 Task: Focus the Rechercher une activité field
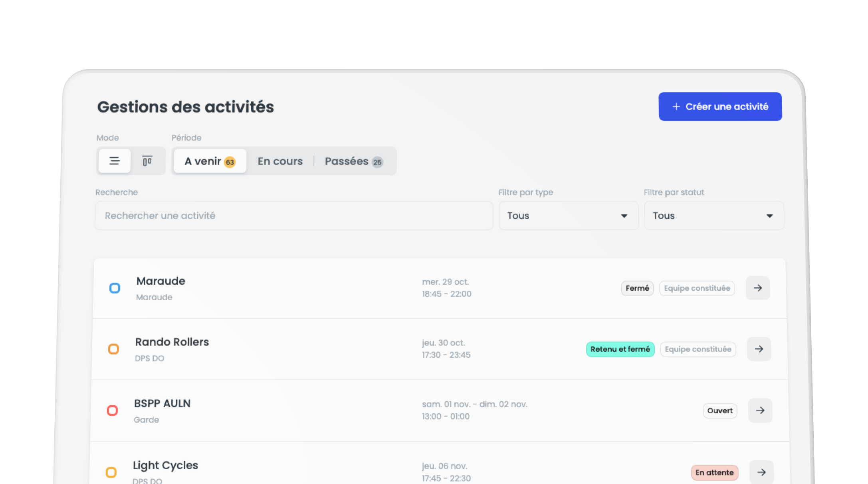293,216
